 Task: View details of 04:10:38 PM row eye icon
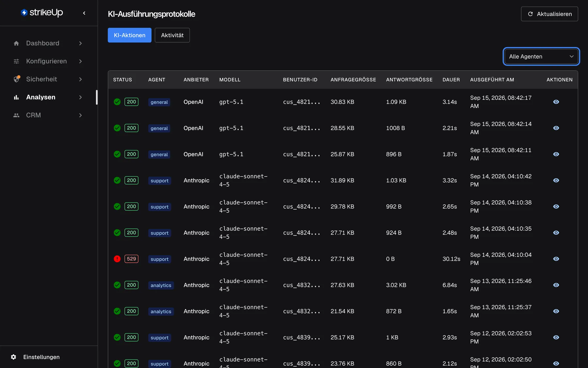(x=556, y=206)
